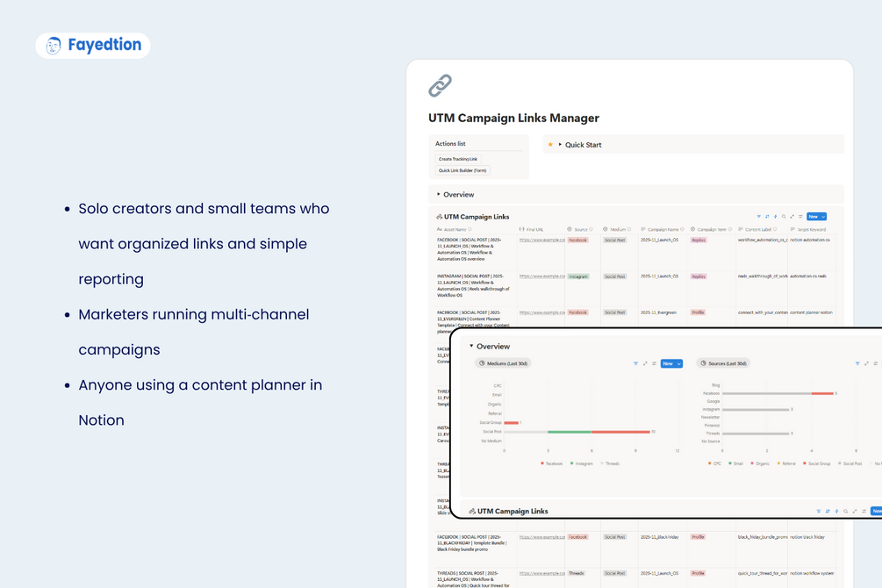Click the Actions list heading
Screen dimensions: 882x588
450,144
